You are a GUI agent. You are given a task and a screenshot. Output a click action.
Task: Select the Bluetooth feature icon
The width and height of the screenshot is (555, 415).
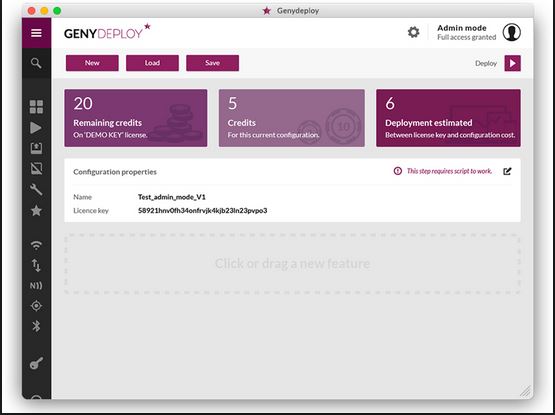(36, 326)
